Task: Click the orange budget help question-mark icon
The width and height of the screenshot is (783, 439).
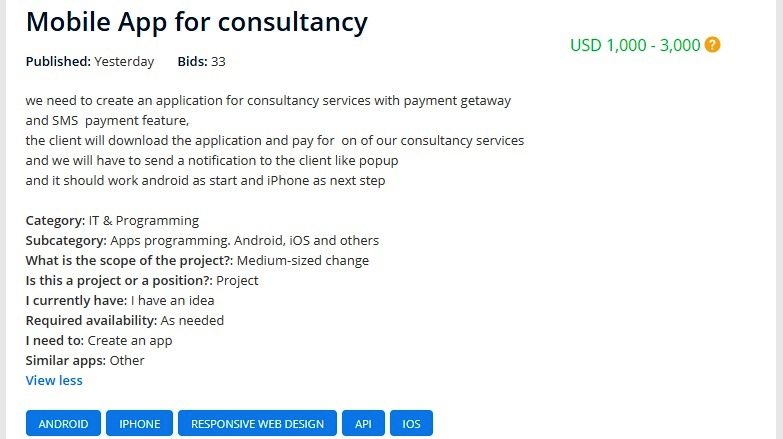Action: pyautogui.click(x=713, y=45)
